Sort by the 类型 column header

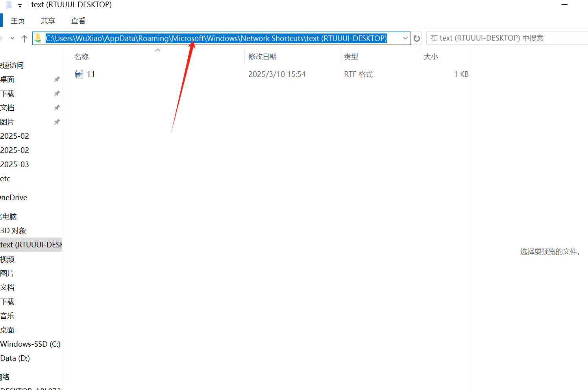click(351, 57)
